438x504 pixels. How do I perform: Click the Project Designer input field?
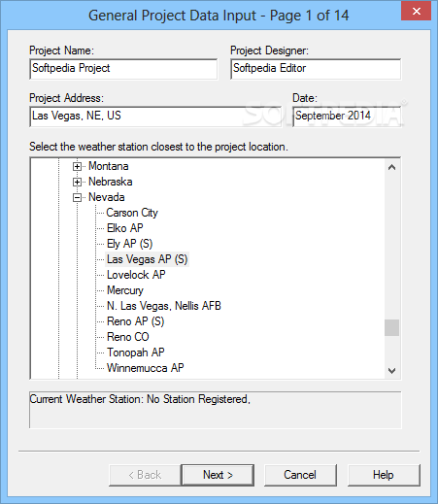point(316,69)
